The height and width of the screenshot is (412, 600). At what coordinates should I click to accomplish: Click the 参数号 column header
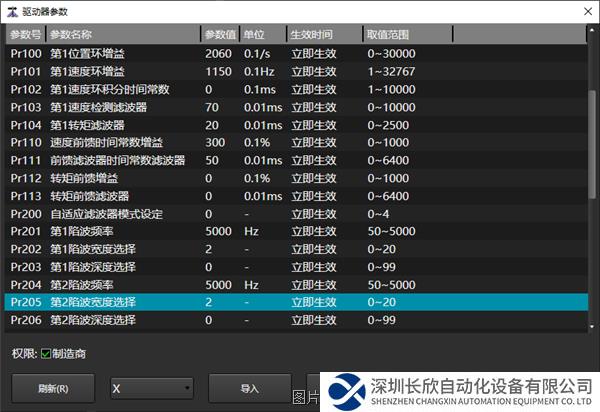pos(25,35)
